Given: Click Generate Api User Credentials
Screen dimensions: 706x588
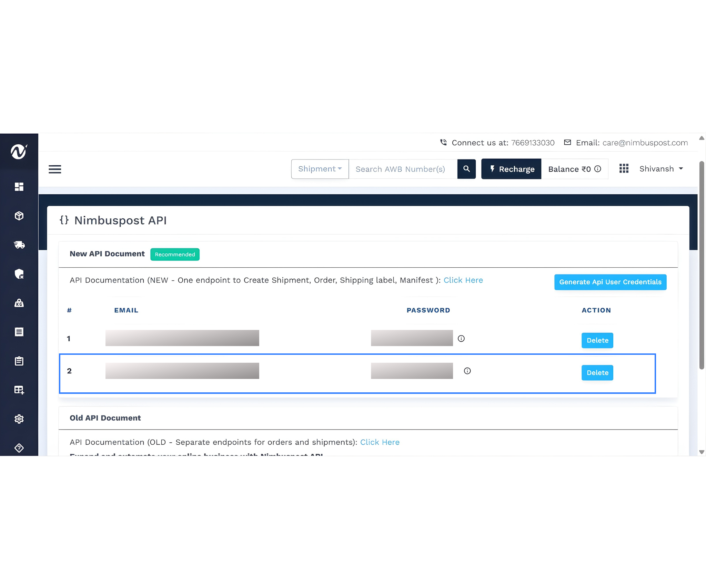Looking at the screenshot, I should (x=610, y=282).
